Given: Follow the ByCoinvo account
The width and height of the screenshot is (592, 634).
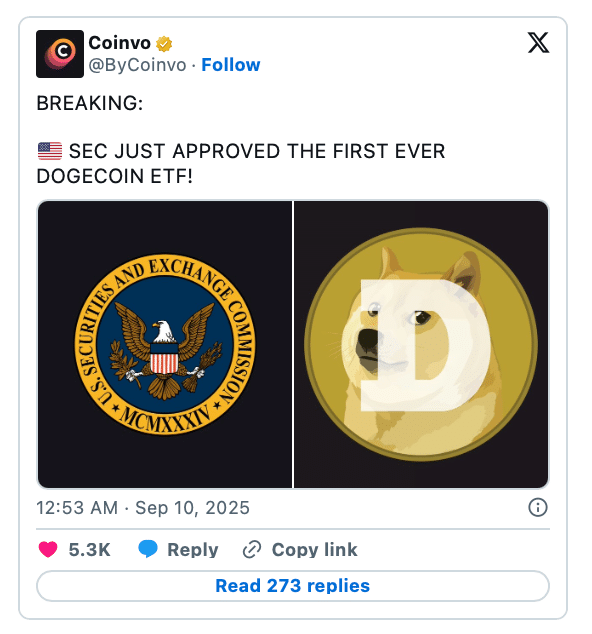Looking at the screenshot, I should [231, 65].
